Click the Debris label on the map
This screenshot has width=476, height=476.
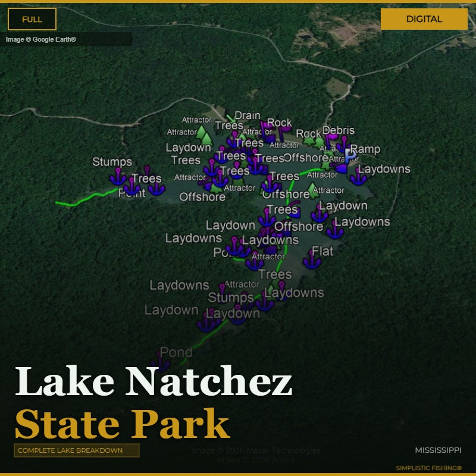[338, 130]
